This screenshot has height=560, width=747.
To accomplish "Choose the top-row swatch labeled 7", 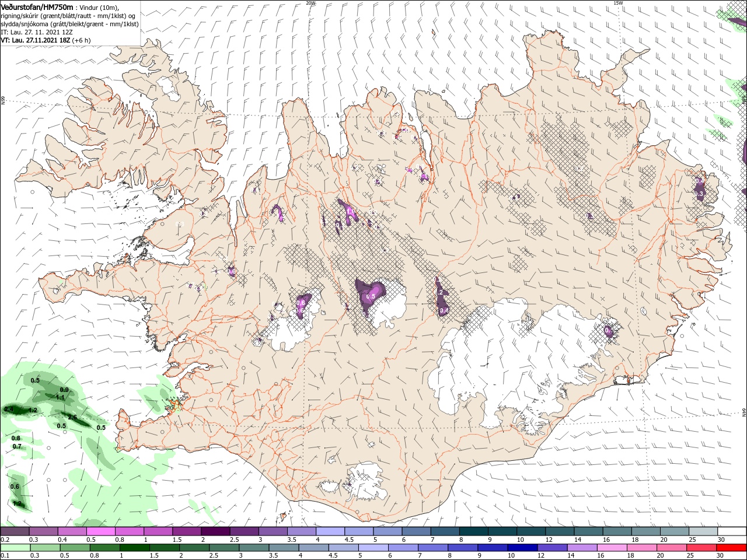I will coord(444,531).
